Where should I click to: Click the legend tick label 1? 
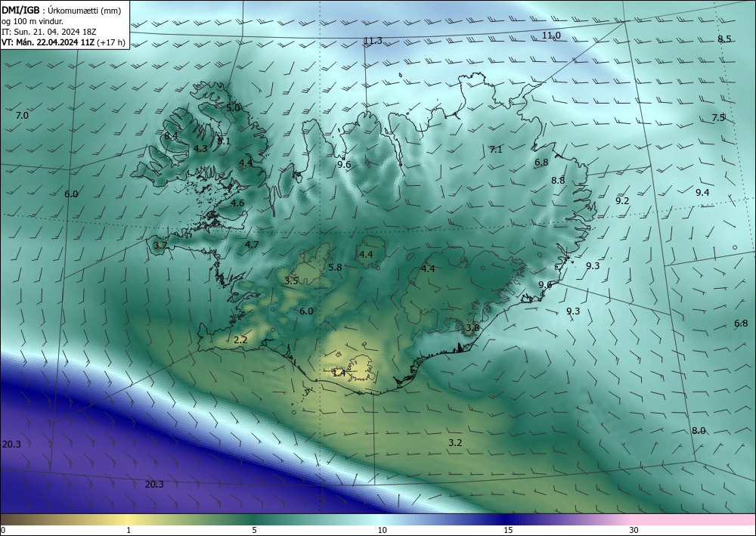(129, 531)
